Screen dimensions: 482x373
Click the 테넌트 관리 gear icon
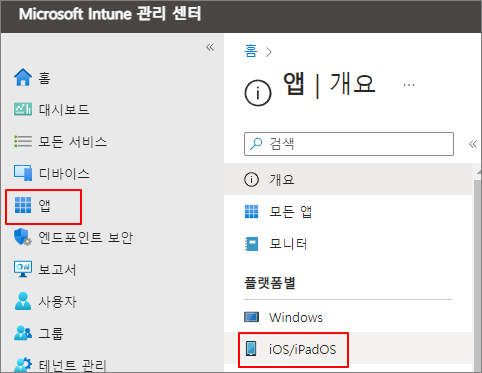coord(23,365)
